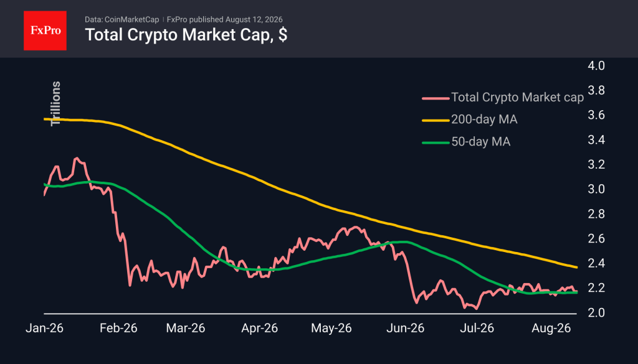638x364 pixels.
Task: Click the yellow 200-day MA legend line
Action: pyautogui.click(x=436, y=120)
